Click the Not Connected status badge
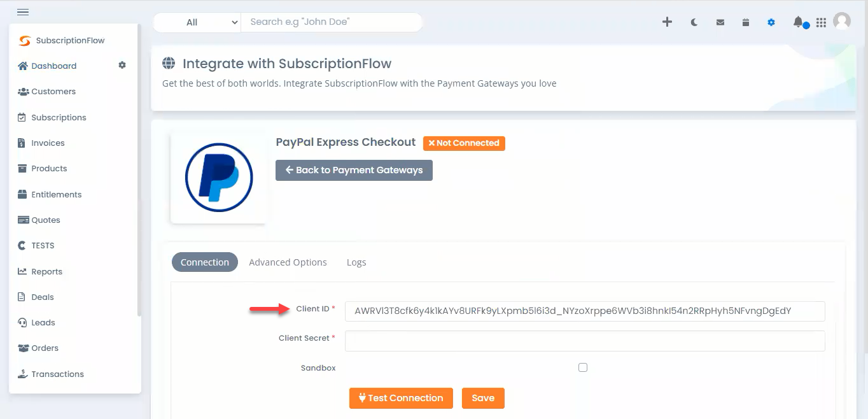 464,143
